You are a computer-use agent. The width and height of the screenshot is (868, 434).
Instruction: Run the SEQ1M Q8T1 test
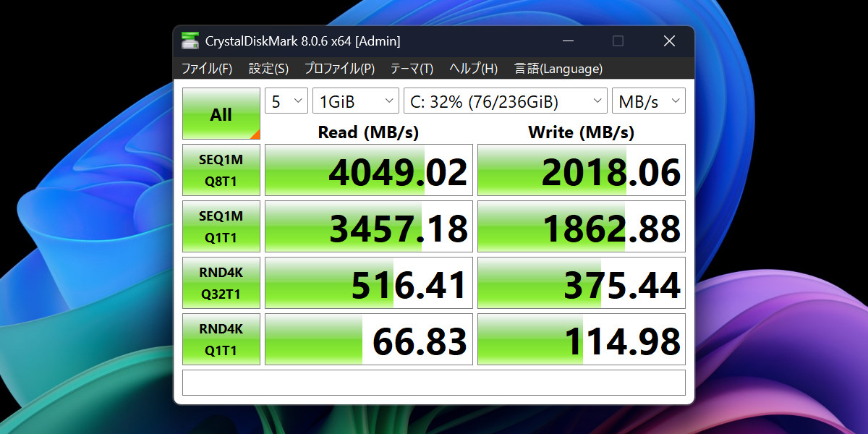pyautogui.click(x=221, y=169)
